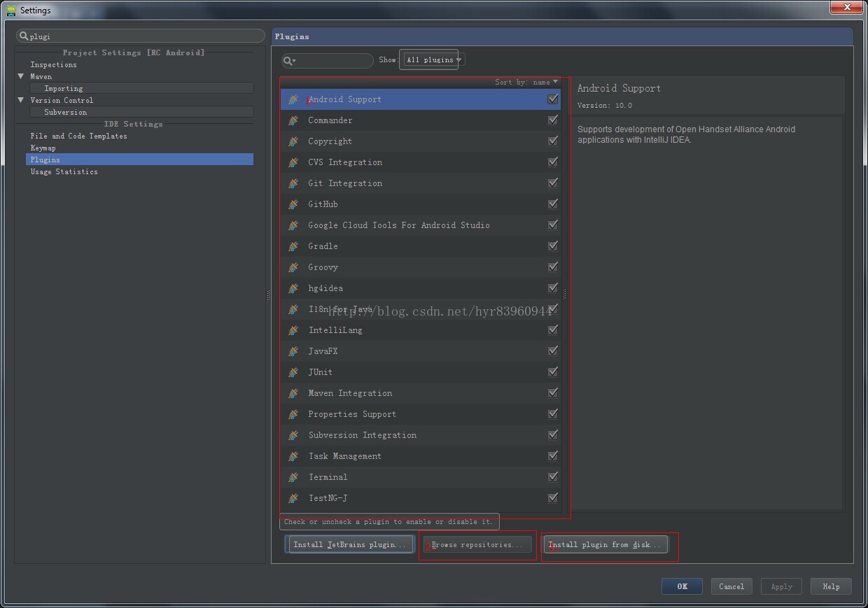This screenshot has width=868, height=608.
Task: Select the IntelliLang plugin row
Action: [421, 330]
